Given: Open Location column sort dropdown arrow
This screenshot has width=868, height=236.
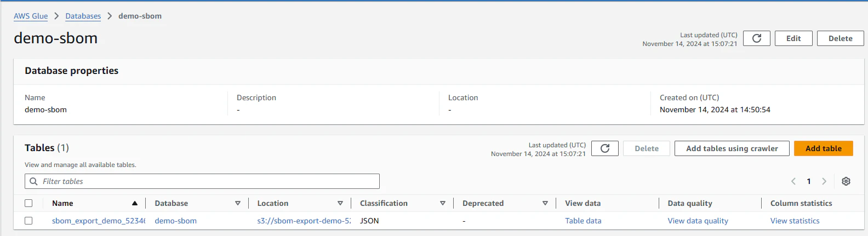Looking at the screenshot, I should click(340, 203).
